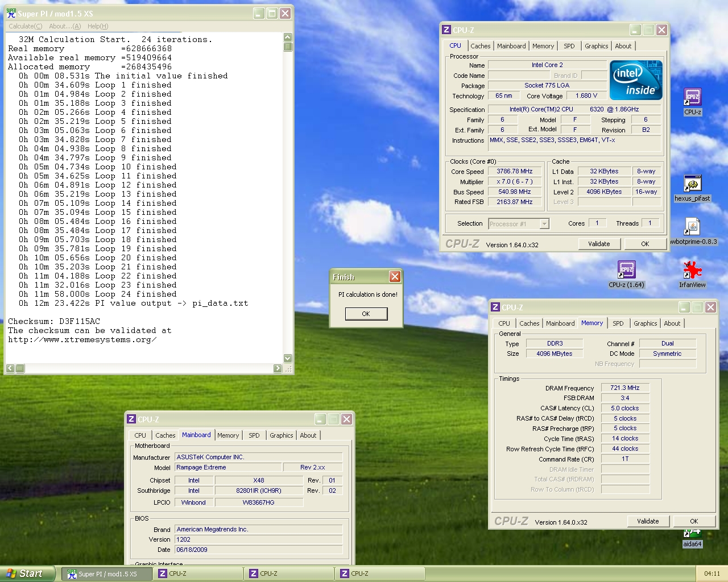Switch to Memory tab in CPU-Z CPU window
The width and height of the screenshot is (728, 582).
point(543,47)
